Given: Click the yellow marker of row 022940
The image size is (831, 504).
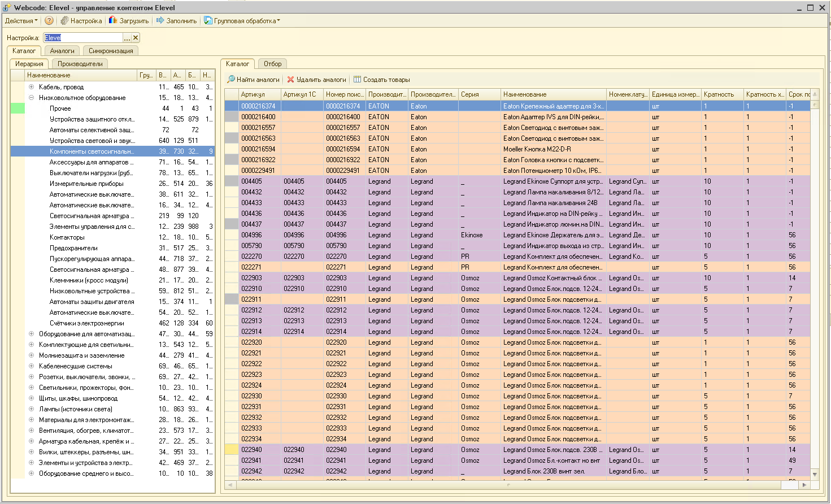Looking at the screenshot, I should coord(232,450).
